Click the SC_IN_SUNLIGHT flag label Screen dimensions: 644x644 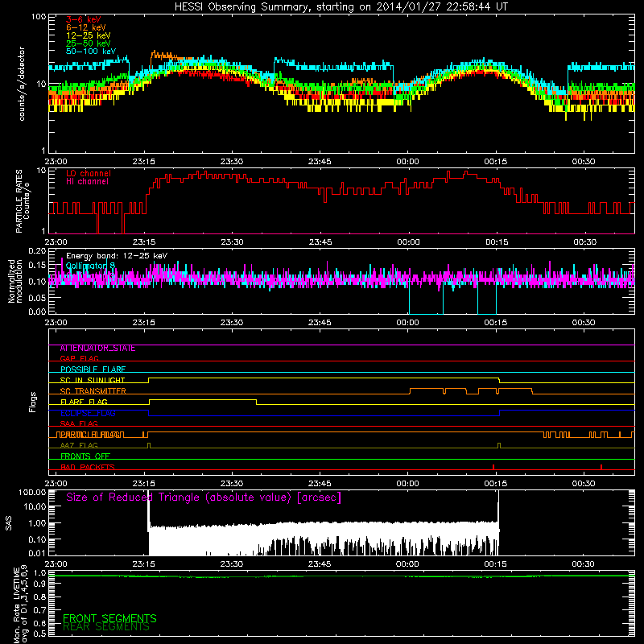point(93,380)
